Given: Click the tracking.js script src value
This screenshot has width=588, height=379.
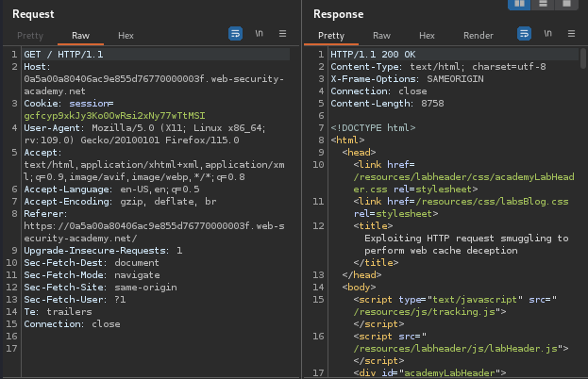Looking at the screenshot, I should 425,312.
